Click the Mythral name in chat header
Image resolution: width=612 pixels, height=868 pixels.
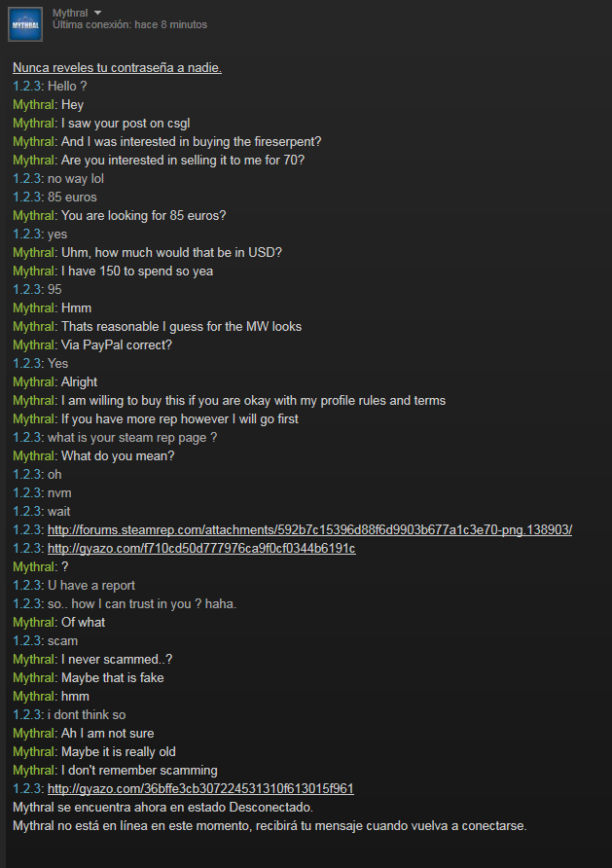pos(70,13)
